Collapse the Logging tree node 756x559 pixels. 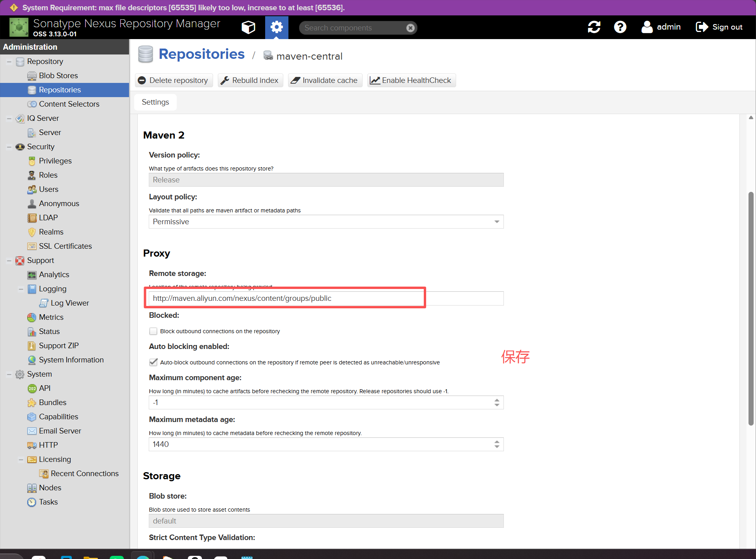tap(21, 289)
